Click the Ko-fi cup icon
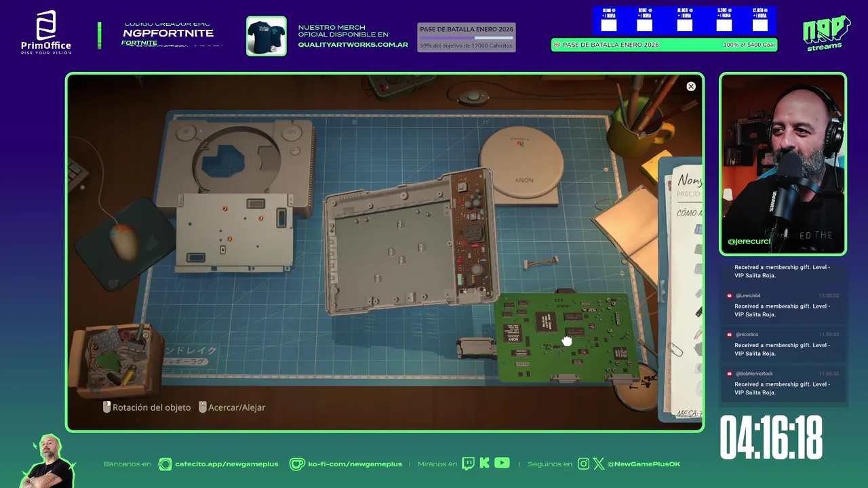 (x=297, y=464)
